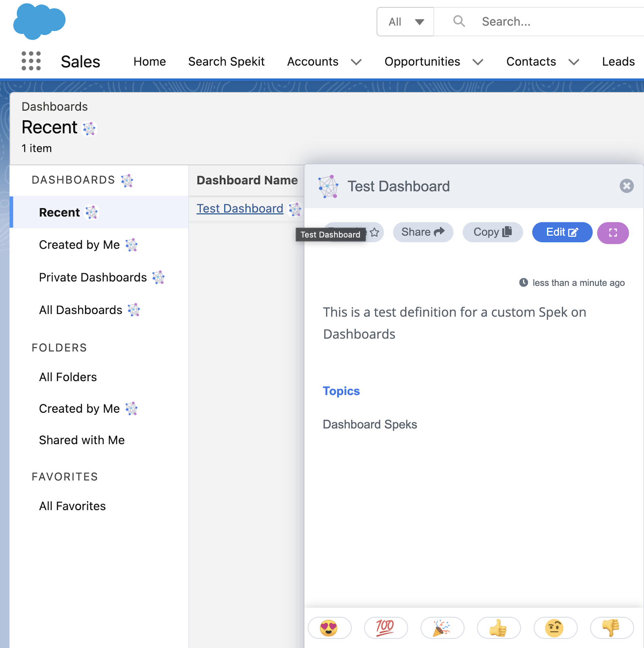The height and width of the screenshot is (648, 644).
Task: Open the Test Dashboard link
Action: point(240,209)
